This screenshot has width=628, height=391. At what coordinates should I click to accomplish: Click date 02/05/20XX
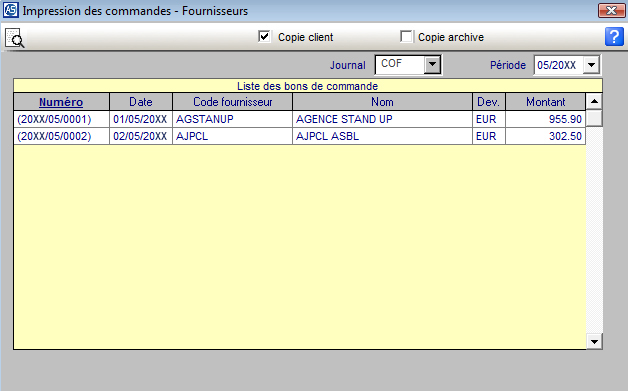(x=140, y=136)
